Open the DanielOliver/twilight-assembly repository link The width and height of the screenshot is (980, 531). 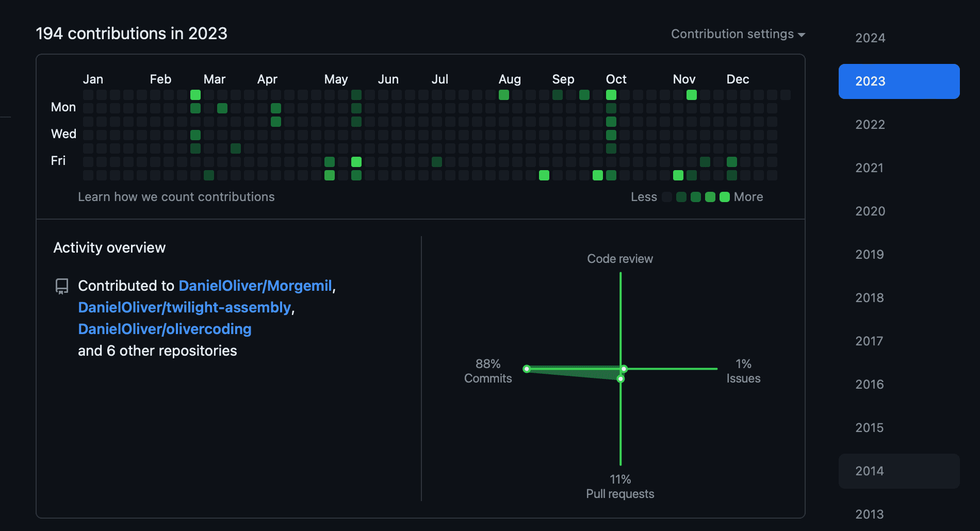click(x=185, y=307)
